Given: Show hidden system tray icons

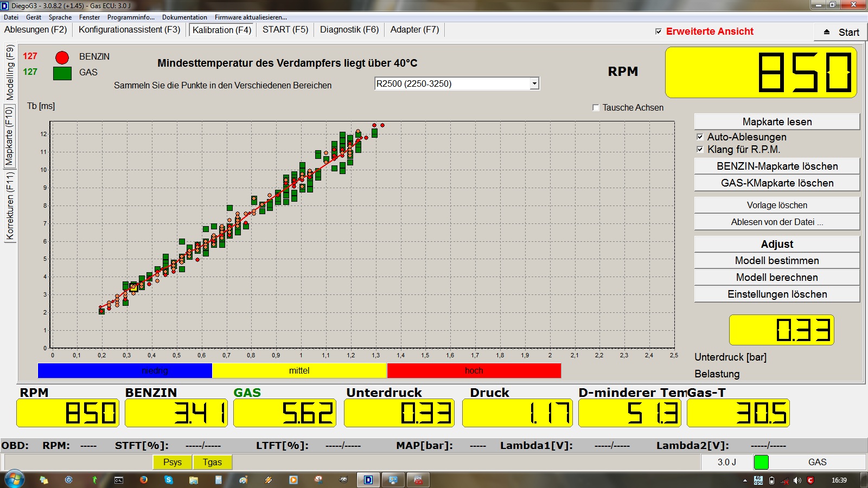Looking at the screenshot, I should pos(745,480).
